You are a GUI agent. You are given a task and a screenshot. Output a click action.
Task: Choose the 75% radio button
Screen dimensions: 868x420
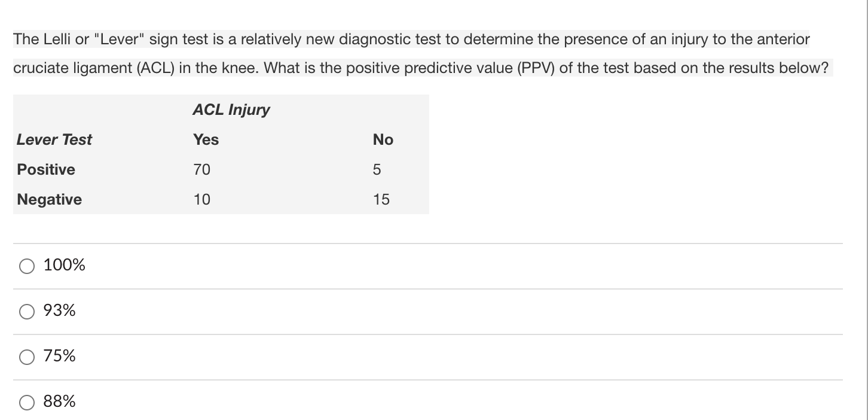(27, 357)
